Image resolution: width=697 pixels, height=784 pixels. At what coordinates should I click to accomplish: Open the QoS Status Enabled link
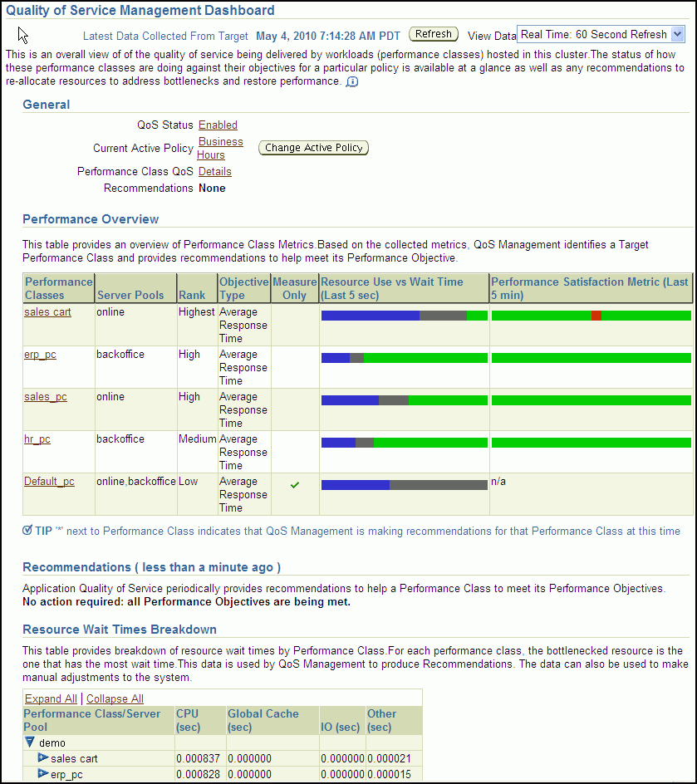[x=218, y=125]
